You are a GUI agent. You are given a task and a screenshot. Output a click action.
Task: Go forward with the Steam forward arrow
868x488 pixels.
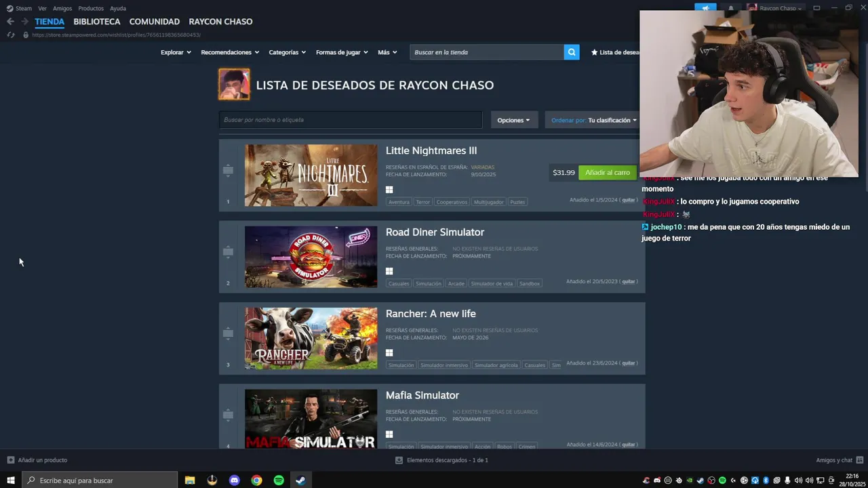pyautogui.click(x=24, y=22)
